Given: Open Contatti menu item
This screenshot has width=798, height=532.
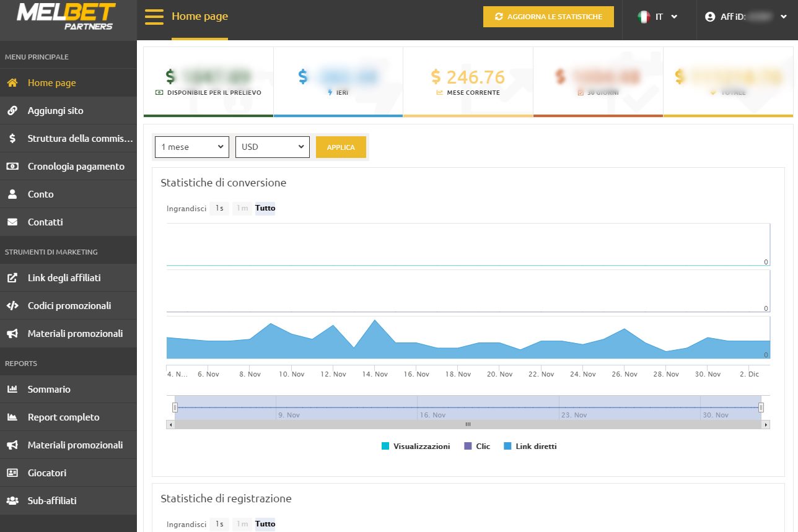Looking at the screenshot, I should 68,222.
